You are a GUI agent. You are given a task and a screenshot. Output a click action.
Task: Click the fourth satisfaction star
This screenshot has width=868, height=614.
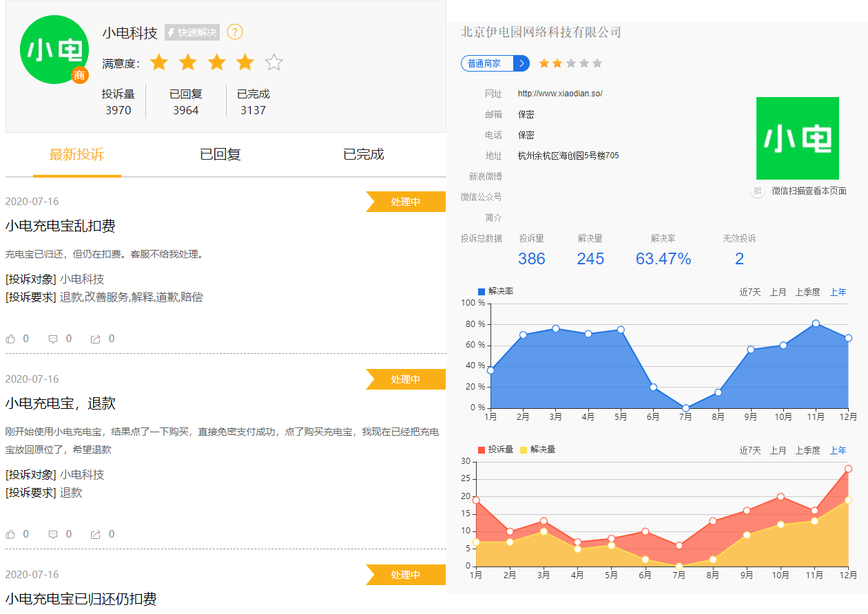[x=245, y=63]
